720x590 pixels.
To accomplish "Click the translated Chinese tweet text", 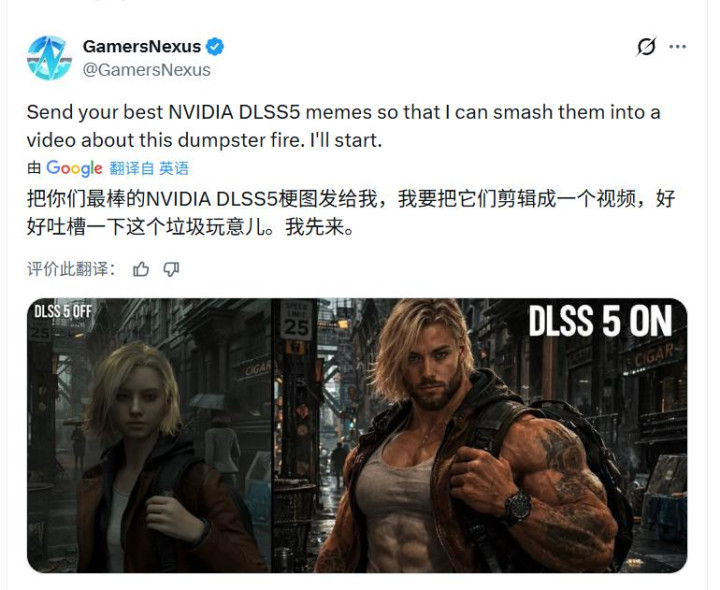I will point(351,213).
